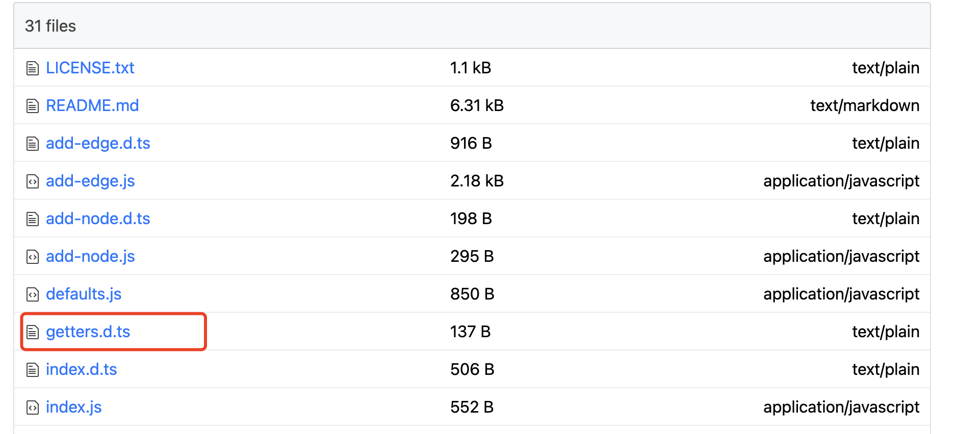Open the index.js file link
980x434 pixels.
click(73, 407)
